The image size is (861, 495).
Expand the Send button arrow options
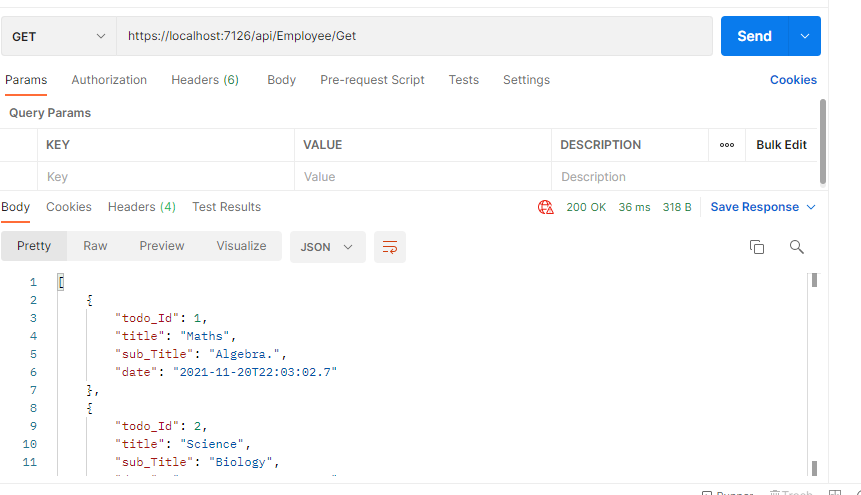(x=805, y=36)
